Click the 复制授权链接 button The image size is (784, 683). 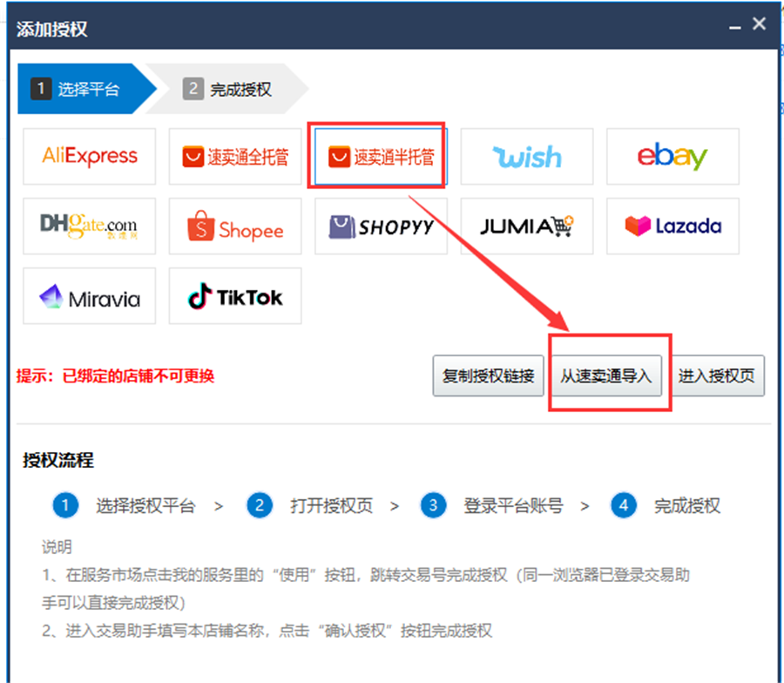tap(488, 376)
